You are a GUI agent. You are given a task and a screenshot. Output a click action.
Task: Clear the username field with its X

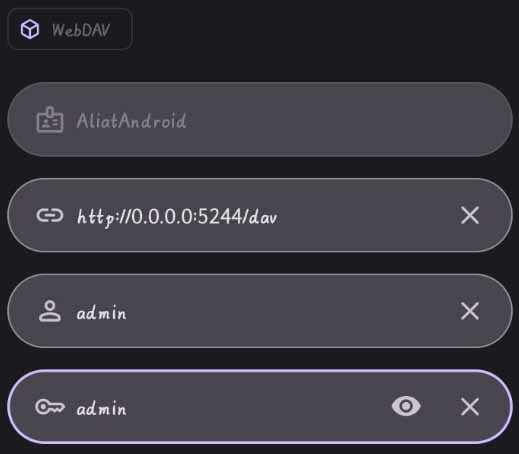[470, 311]
